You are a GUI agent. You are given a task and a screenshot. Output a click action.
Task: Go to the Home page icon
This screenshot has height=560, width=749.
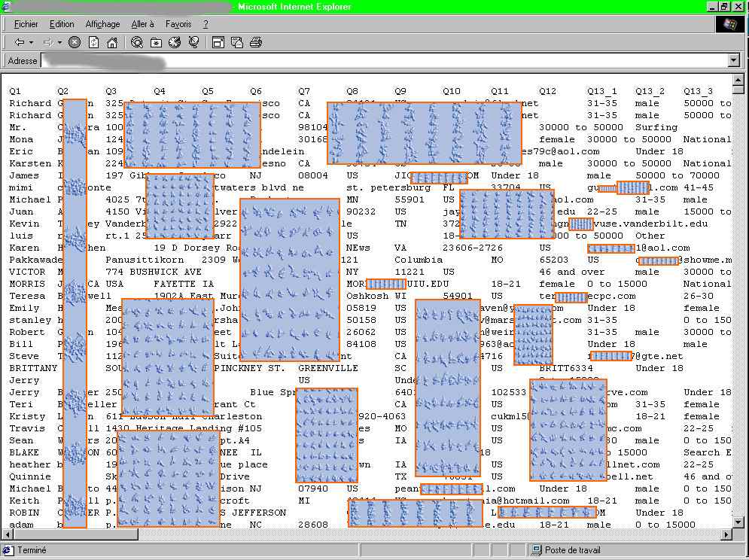(x=112, y=42)
